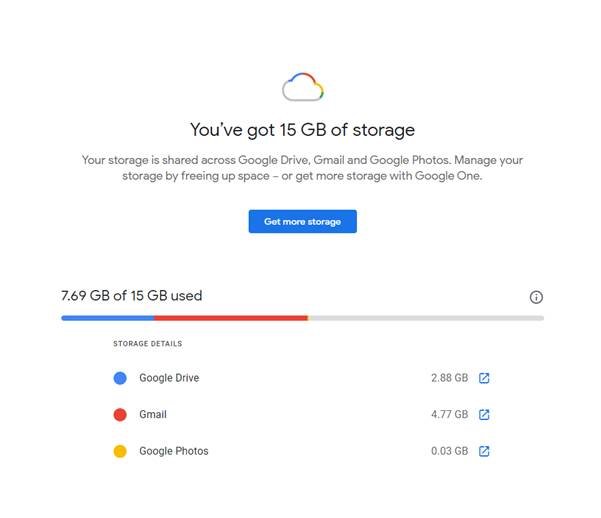This screenshot has height=518, width=601.
Task: Select the Google Drive storage label
Action: point(169,378)
